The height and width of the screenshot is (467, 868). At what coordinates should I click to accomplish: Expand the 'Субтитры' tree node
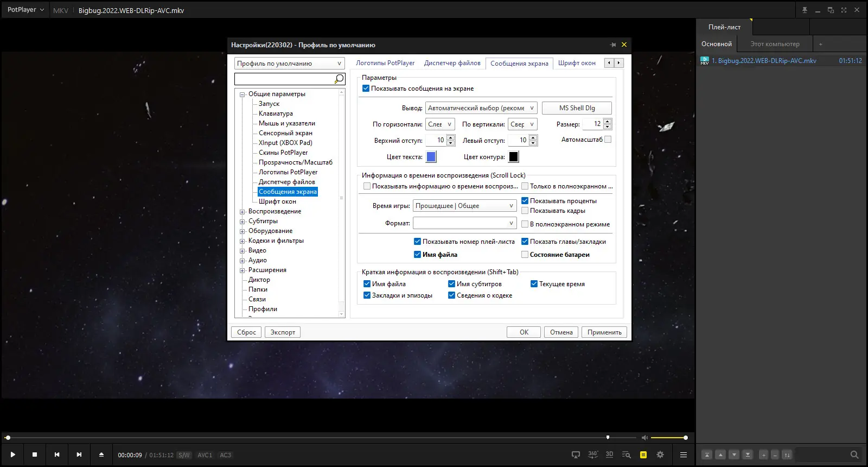242,222
